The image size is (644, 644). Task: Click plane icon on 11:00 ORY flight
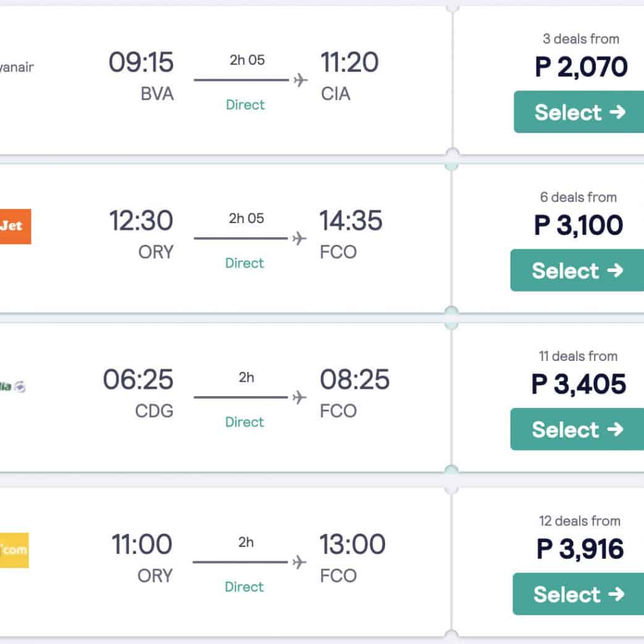pos(300,562)
